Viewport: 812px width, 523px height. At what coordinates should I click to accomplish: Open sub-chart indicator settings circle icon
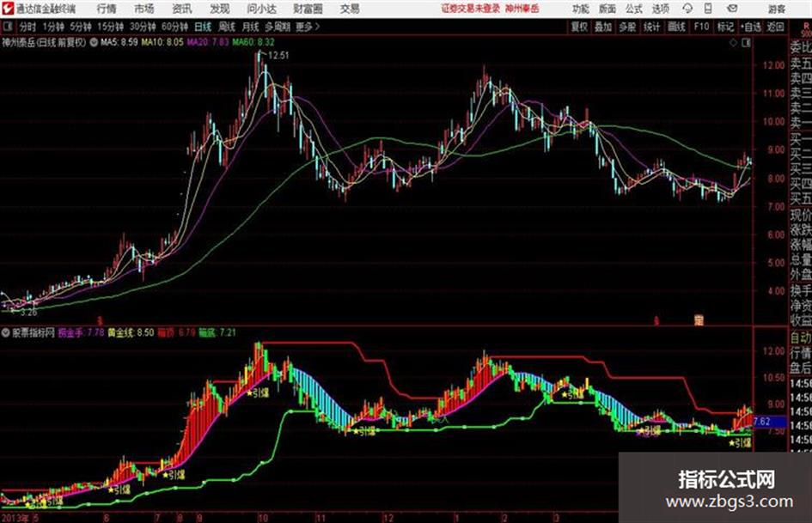(x=6, y=332)
